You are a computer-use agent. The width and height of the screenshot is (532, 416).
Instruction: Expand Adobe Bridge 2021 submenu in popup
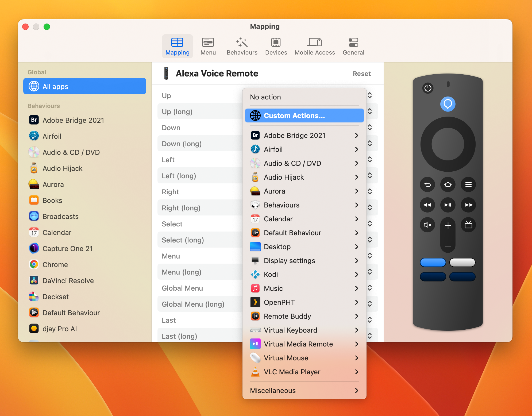[304, 135]
